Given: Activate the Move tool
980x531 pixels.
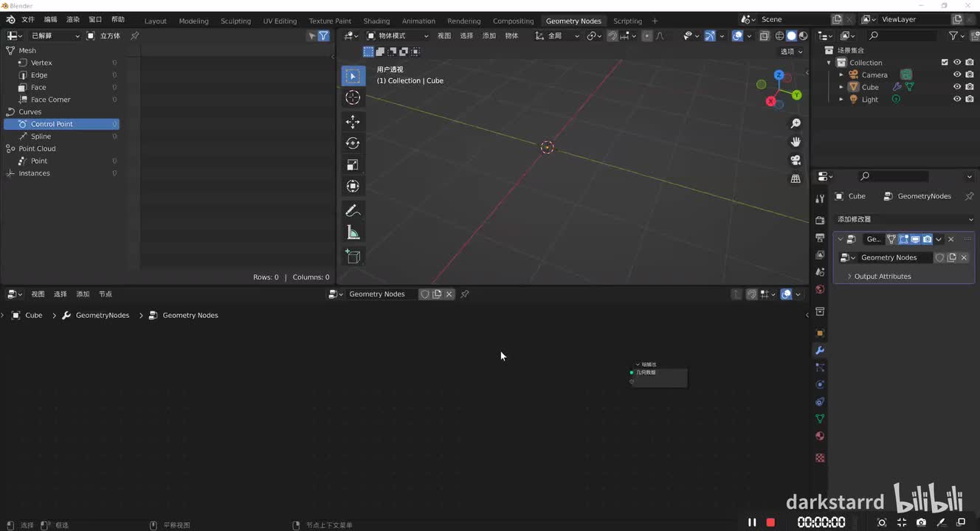Looking at the screenshot, I should 353,122.
